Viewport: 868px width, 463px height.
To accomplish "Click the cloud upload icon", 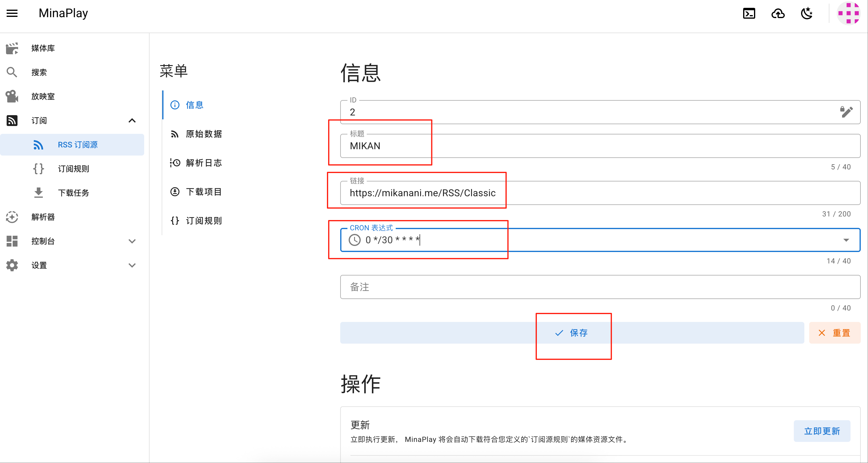I will click(x=778, y=14).
